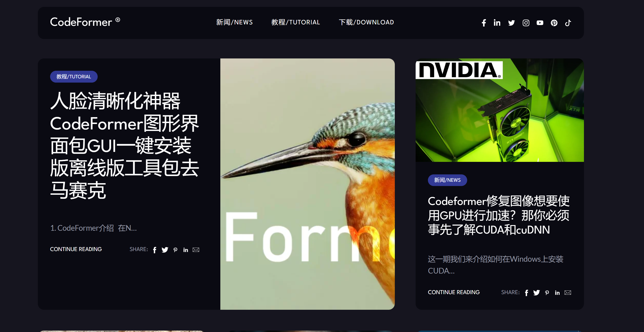This screenshot has width=644, height=332.
Task: Share the CUDA news article by email
Action: click(x=568, y=293)
